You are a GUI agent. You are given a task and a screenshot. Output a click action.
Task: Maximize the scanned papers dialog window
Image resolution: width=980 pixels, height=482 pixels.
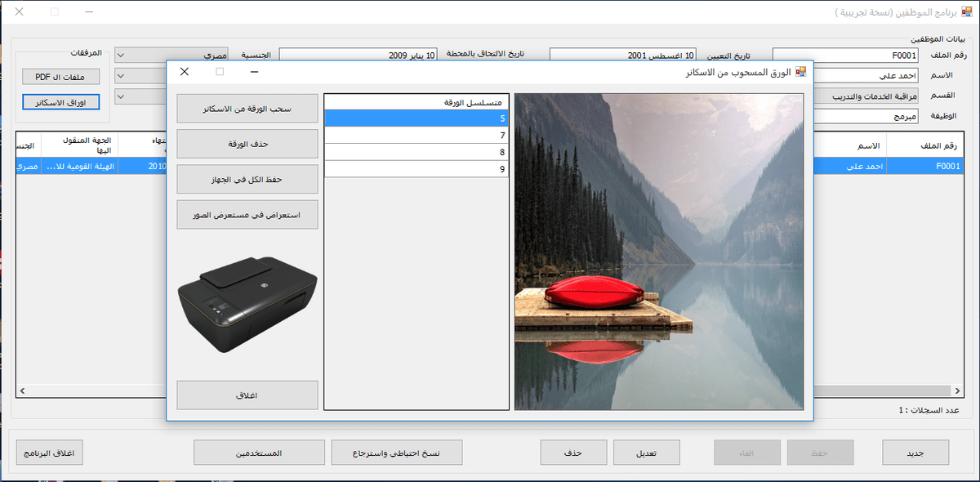(x=220, y=72)
